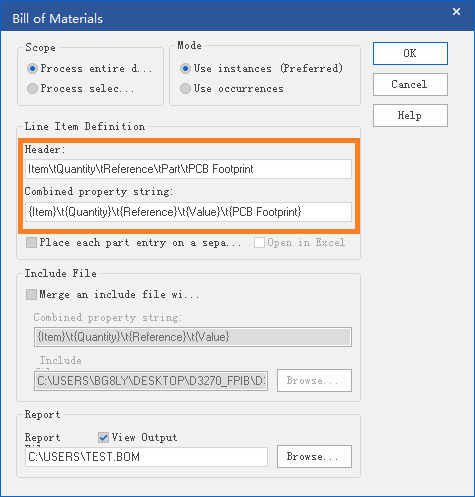Dismiss dialog with Cancel button
This screenshot has width=475, height=497.
[410, 84]
